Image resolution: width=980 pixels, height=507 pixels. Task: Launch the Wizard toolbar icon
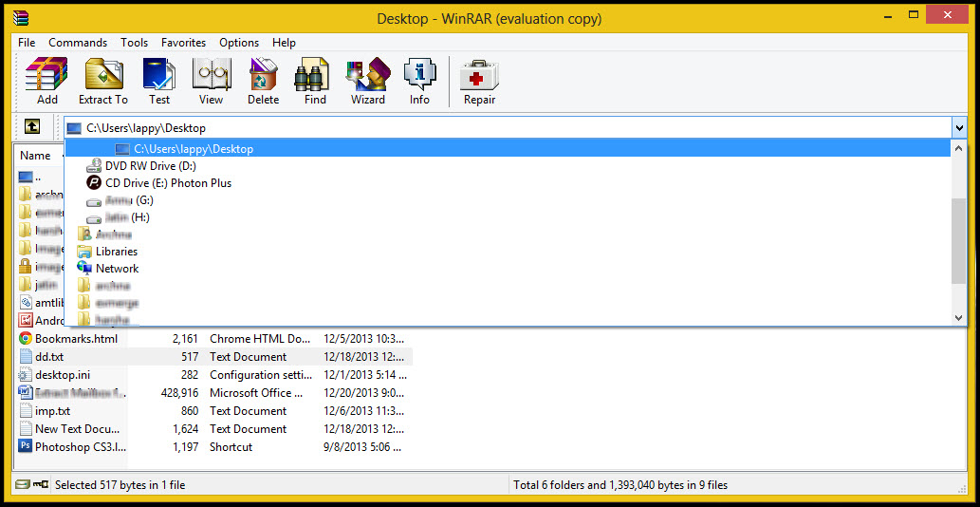[367, 74]
